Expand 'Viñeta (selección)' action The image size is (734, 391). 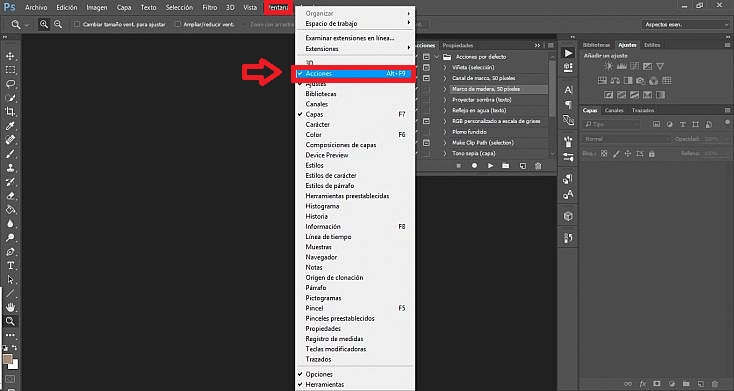coord(445,67)
